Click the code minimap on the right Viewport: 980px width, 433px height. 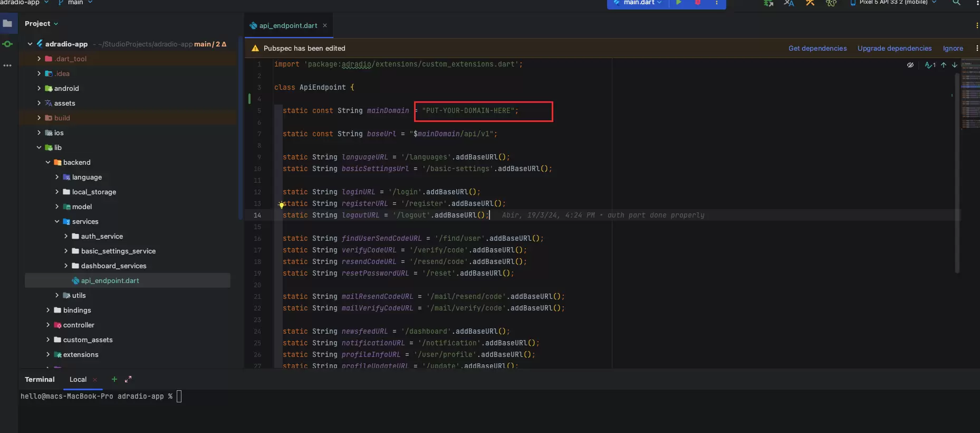(970, 94)
